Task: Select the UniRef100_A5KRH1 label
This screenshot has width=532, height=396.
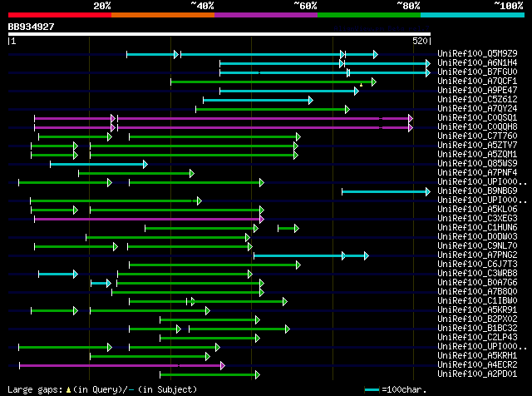Action: [x=477, y=356]
